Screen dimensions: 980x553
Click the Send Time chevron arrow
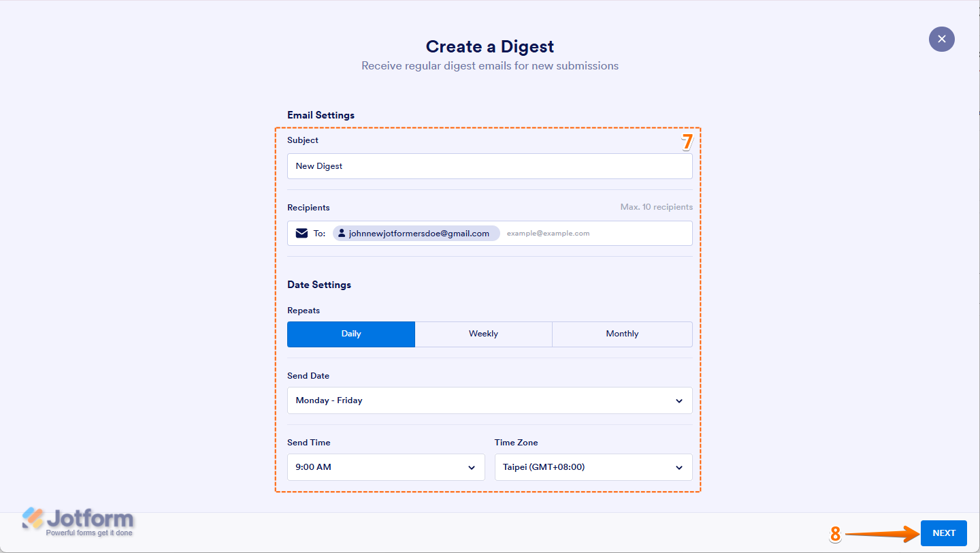click(472, 467)
